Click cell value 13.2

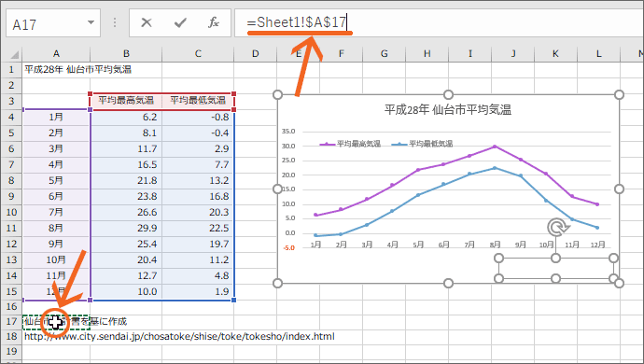point(219,180)
